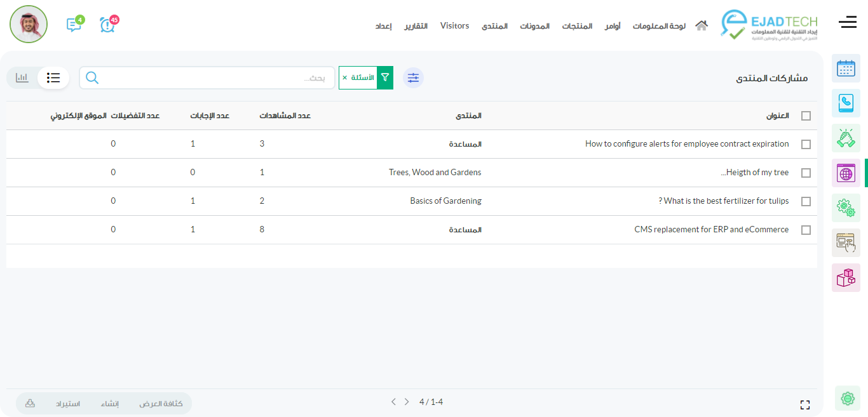Open the filter options toggle panel
Viewport: 868px width, 417px height.
(x=413, y=77)
